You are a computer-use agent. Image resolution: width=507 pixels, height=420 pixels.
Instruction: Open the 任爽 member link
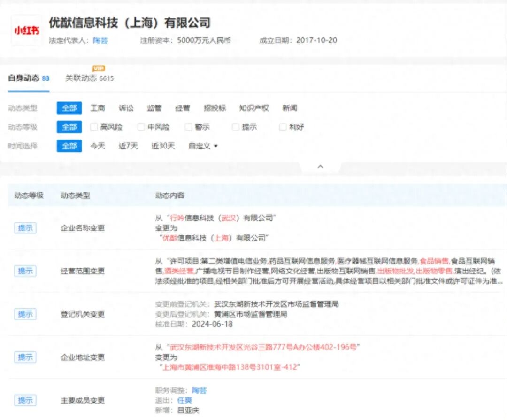point(184,401)
